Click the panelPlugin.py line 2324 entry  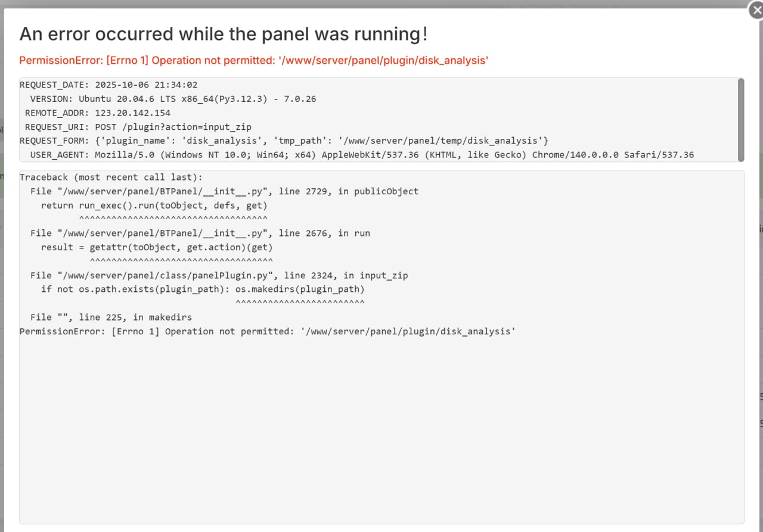tap(219, 275)
